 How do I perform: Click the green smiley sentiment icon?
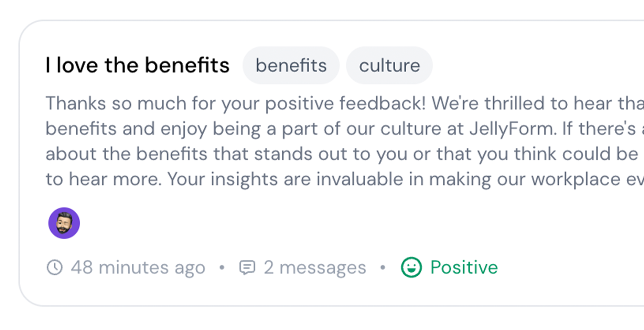(411, 267)
